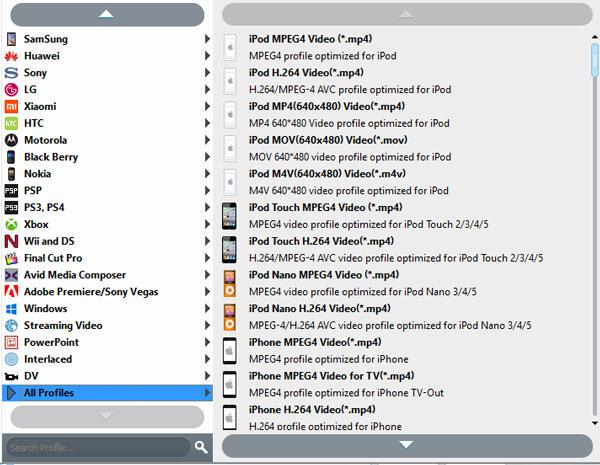Click the PowerPoint icon
The width and height of the screenshot is (600, 465).
(11, 343)
